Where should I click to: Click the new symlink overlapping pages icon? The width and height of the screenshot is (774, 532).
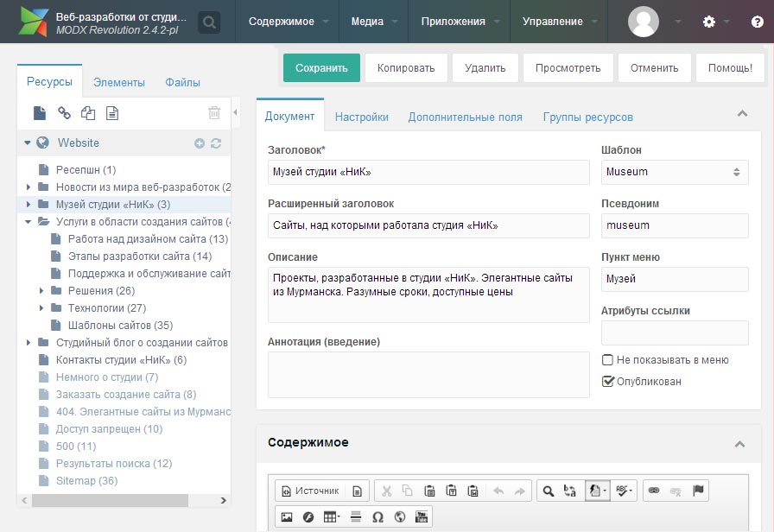point(88,113)
